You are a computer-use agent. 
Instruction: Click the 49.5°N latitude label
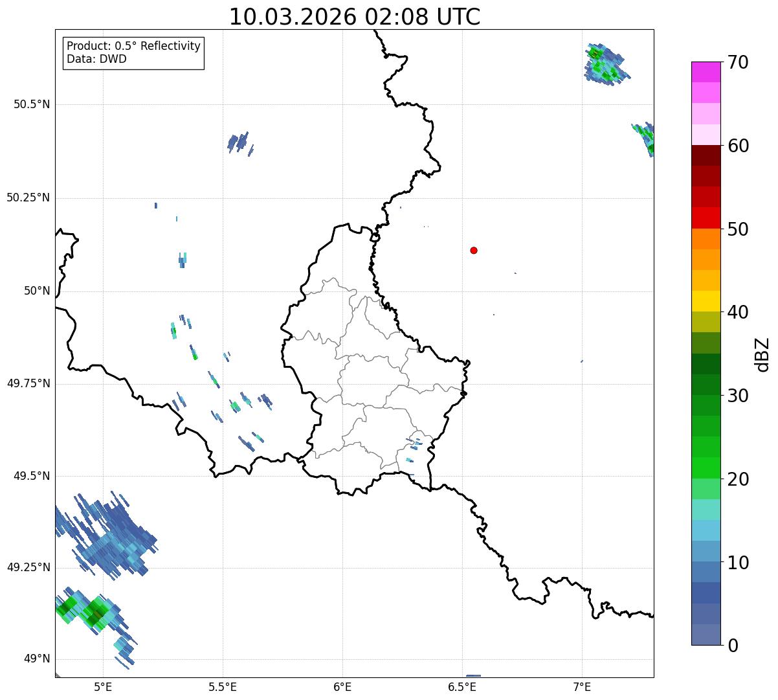[x=32, y=476]
